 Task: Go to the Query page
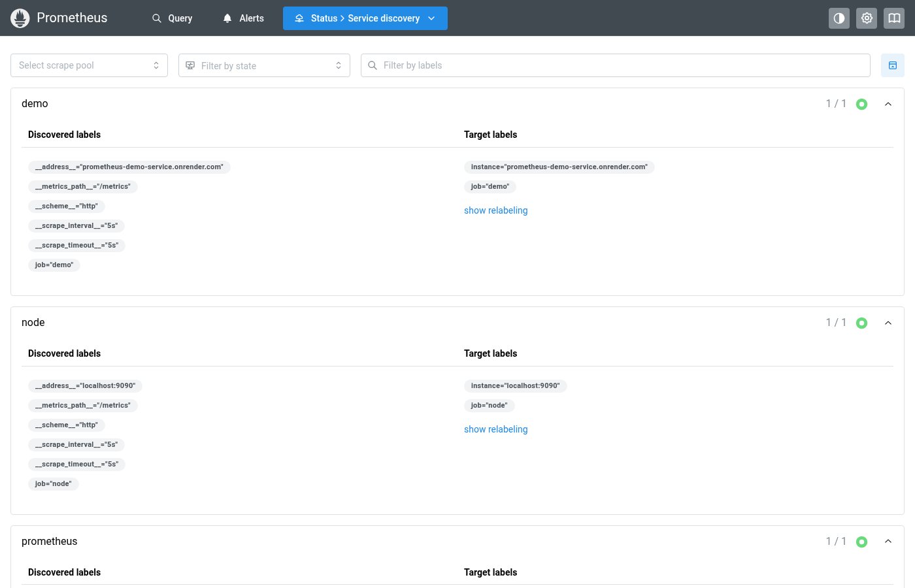pyautogui.click(x=173, y=18)
